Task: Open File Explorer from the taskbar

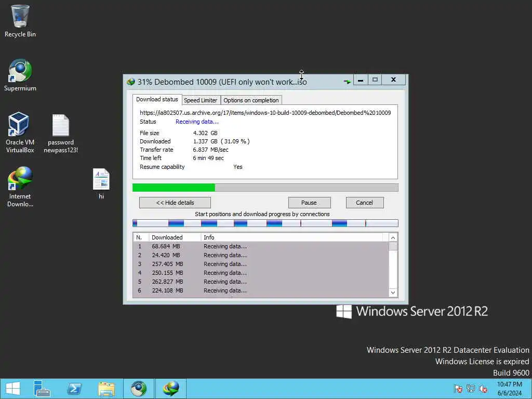Action: tap(106, 389)
